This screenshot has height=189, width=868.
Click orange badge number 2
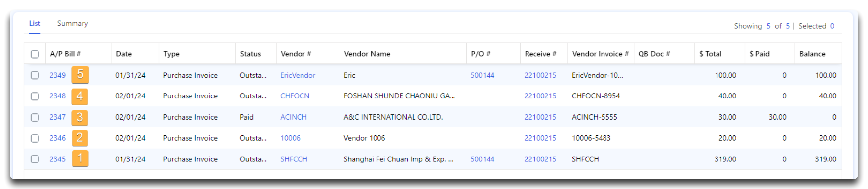click(x=80, y=138)
